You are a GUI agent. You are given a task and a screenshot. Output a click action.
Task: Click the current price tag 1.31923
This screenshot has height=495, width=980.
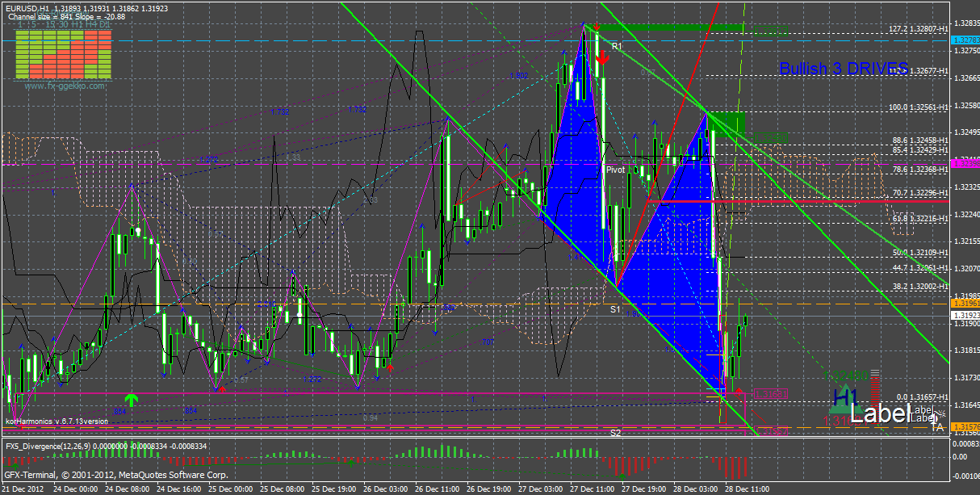point(965,314)
